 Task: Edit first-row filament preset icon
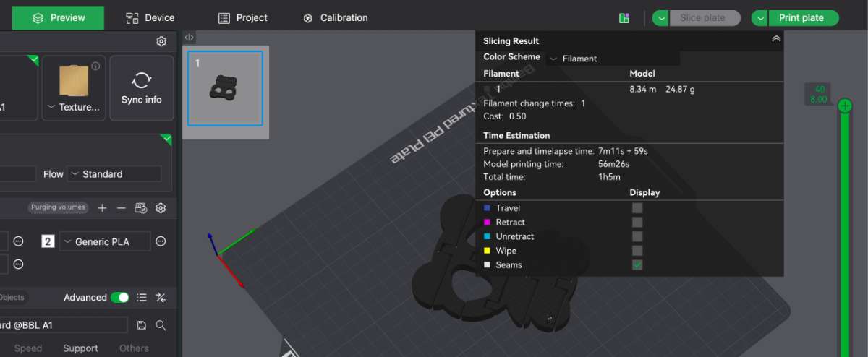[x=19, y=241]
